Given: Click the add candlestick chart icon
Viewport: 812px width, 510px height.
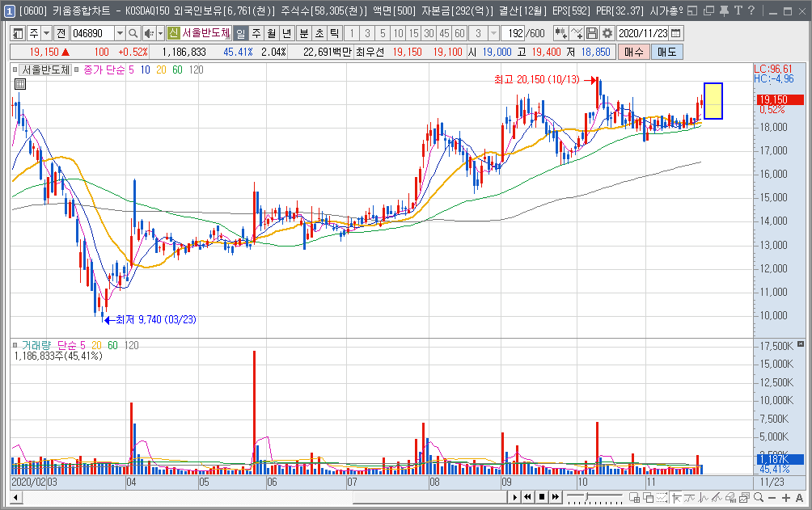Looking at the screenshot, I should 560,34.
